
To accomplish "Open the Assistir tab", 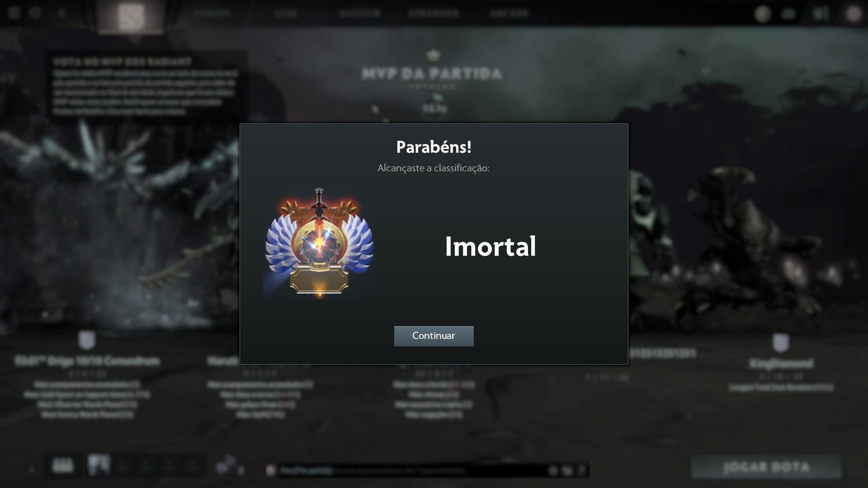I will pos(360,13).
